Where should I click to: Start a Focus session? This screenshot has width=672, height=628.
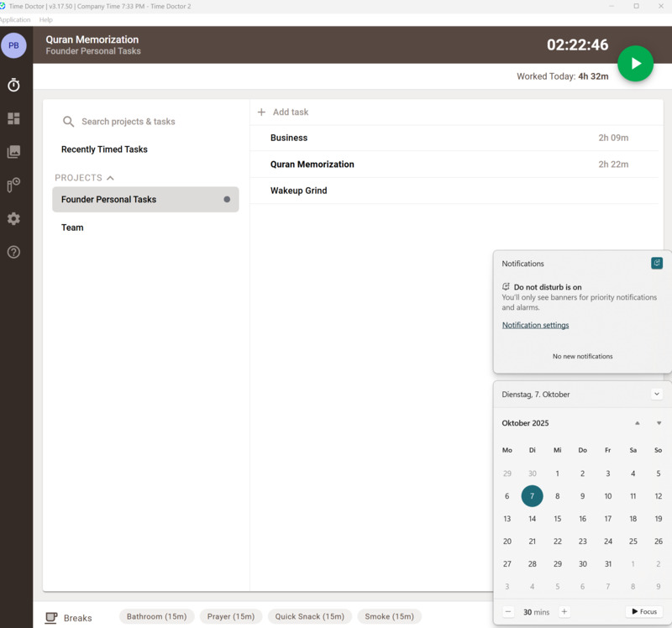click(x=643, y=612)
